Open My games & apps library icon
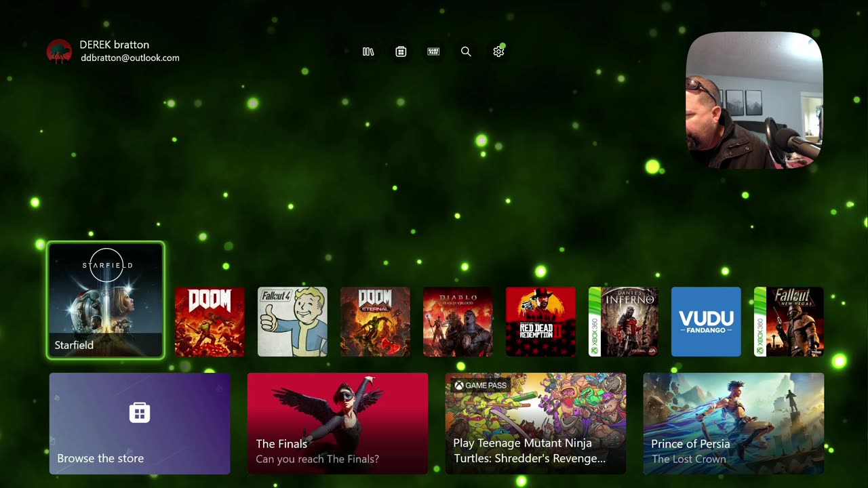The height and width of the screenshot is (488, 868). tap(368, 52)
